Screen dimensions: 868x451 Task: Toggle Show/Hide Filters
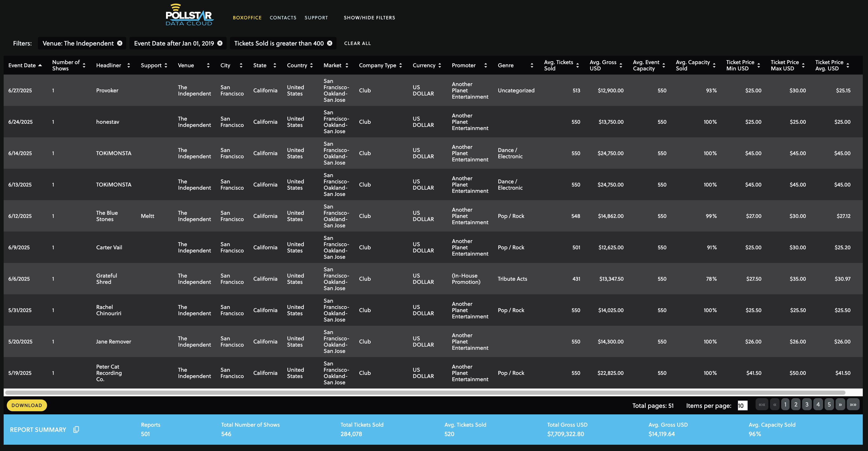369,18
